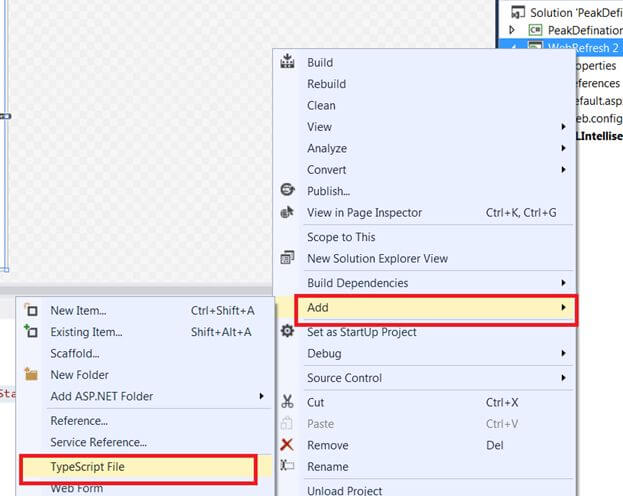Open the Add ASP.NET Folder submenu arrow
Viewport: 623px width, 496px height.
tap(261, 396)
